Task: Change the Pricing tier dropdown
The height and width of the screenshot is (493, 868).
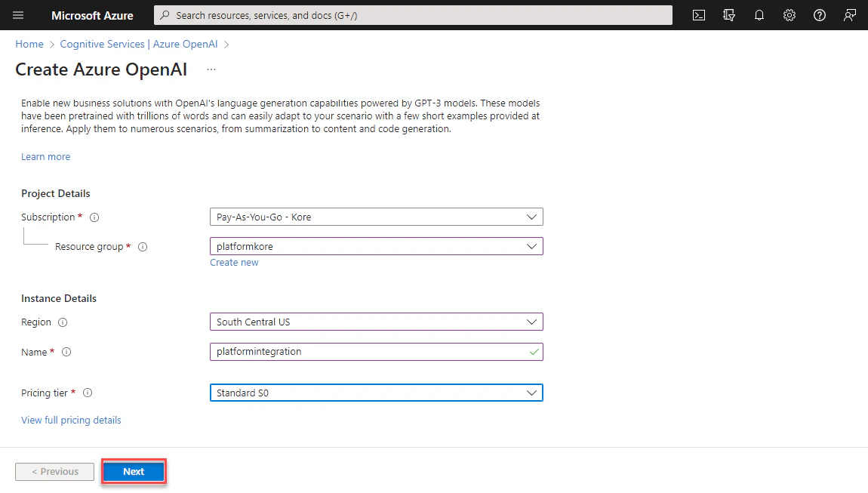Action: [376, 393]
